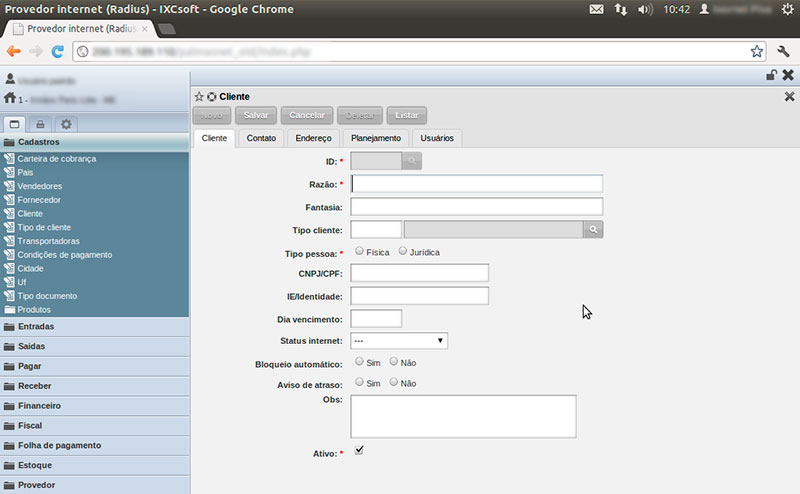Expand the Estoque section
This screenshot has height=494, width=800.
tap(94, 465)
